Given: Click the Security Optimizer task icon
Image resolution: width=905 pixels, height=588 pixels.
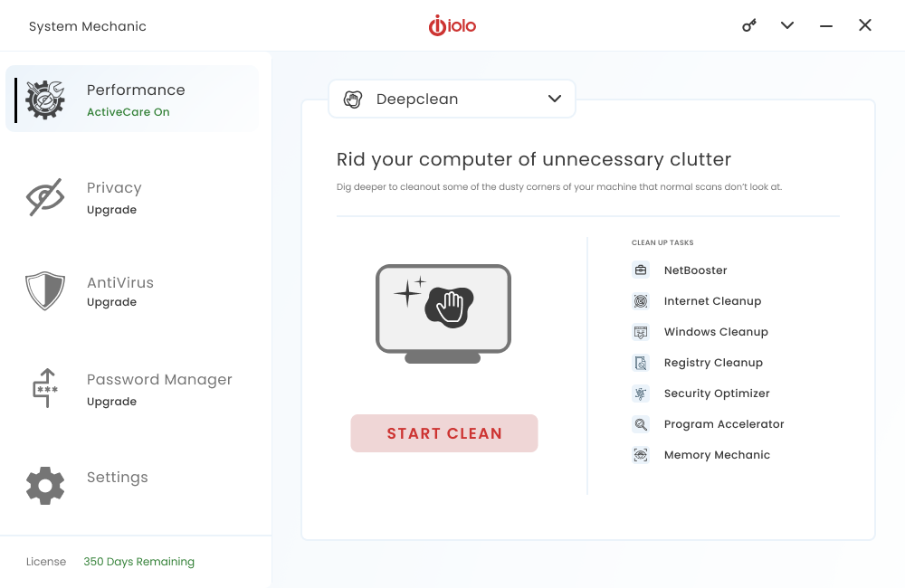Looking at the screenshot, I should (641, 394).
